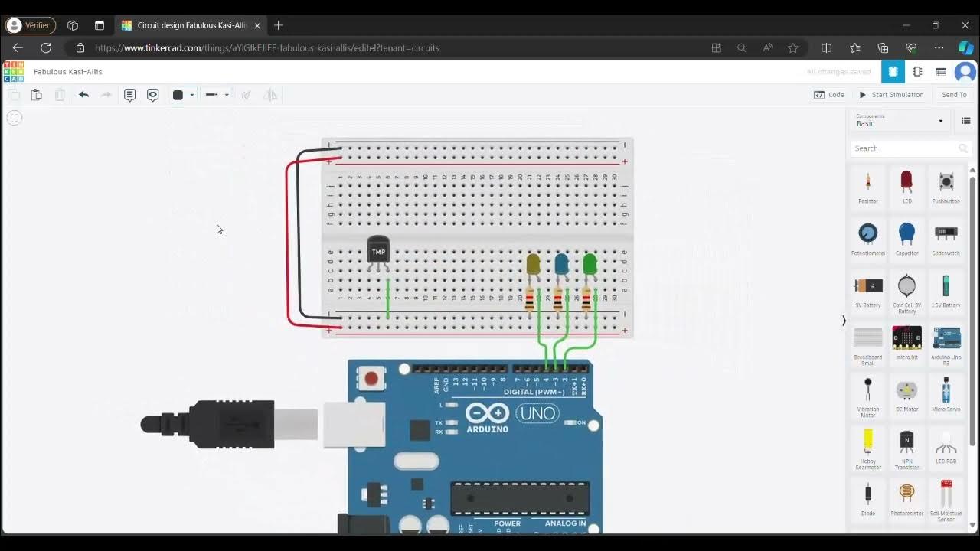
Task: Select the Pushbutton component
Action: coord(946,186)
